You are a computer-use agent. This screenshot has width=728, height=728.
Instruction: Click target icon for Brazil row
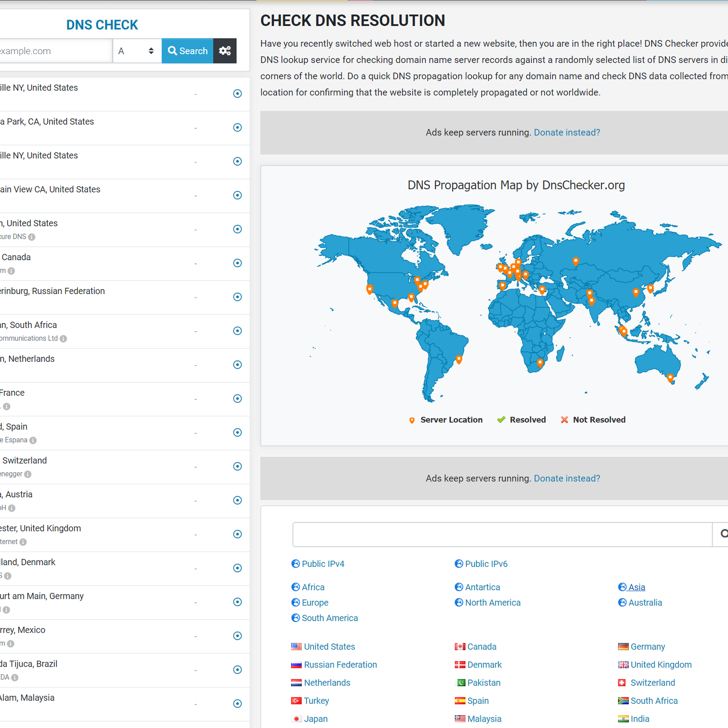pos(238,670)
